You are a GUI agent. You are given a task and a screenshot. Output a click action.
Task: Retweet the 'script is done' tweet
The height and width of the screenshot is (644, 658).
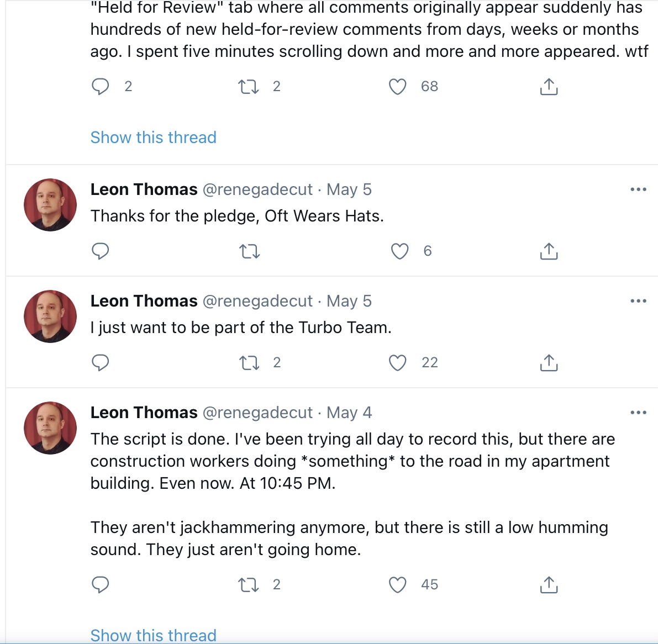tap(249, 585)
